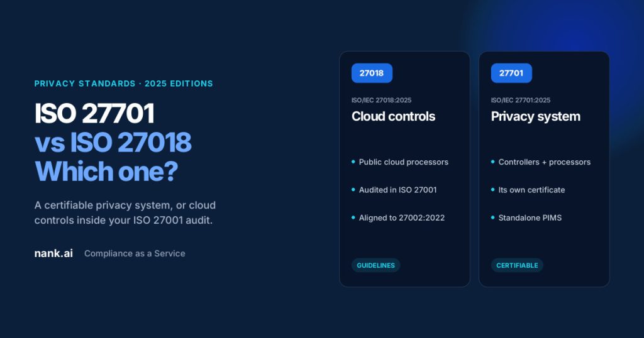Click the 'vs ISO 27018' headline line
Image resolution: width=644 pixels, height=338 pixels.
[113, 143]
